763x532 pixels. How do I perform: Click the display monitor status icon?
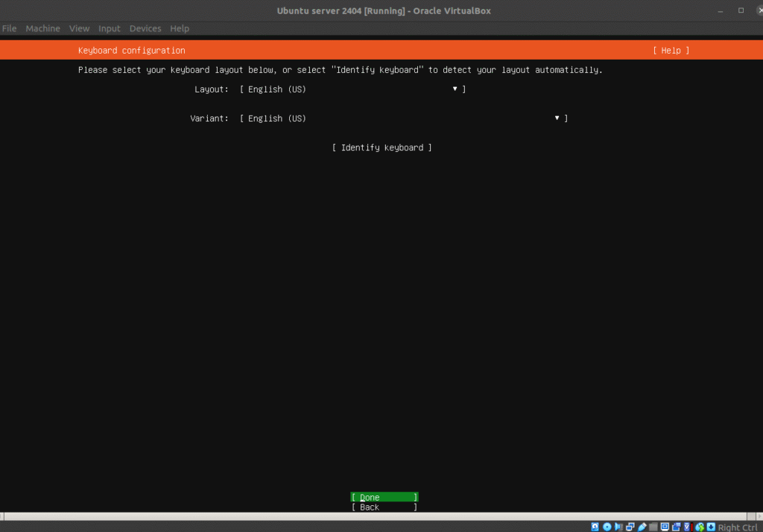point(665,527)
